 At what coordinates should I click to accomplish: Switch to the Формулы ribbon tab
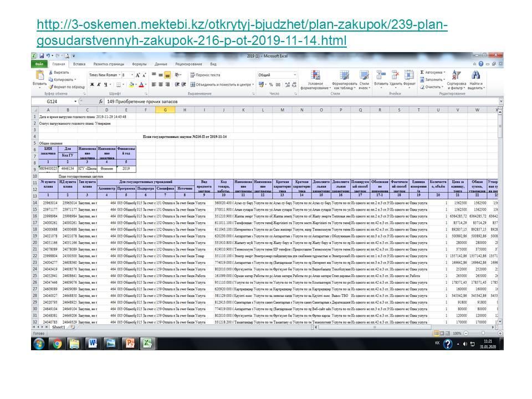139,64
